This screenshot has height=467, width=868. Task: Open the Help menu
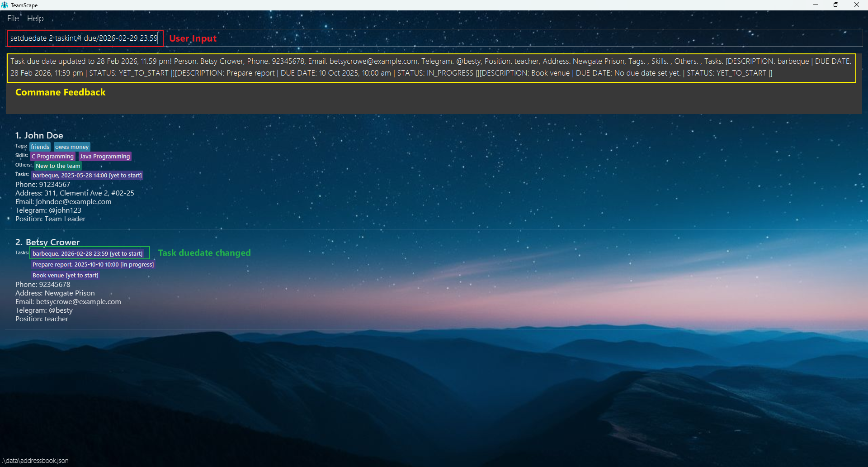click(35, 19)
